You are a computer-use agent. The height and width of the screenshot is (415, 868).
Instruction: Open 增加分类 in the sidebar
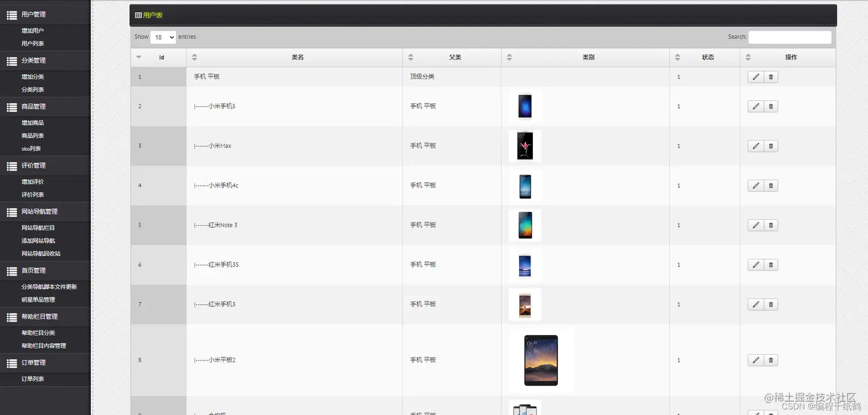[33, 77]
